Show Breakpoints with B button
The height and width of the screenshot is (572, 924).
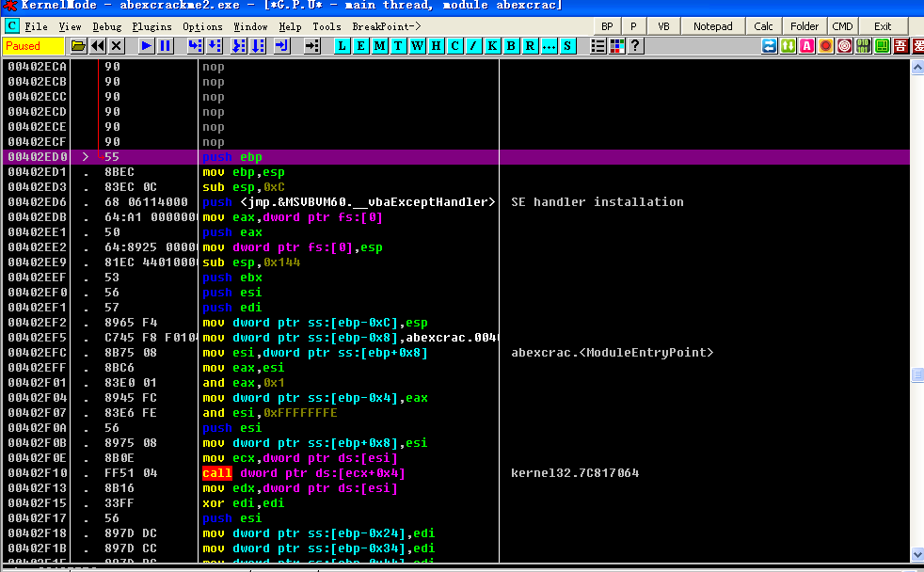click(x=511, y=46)
